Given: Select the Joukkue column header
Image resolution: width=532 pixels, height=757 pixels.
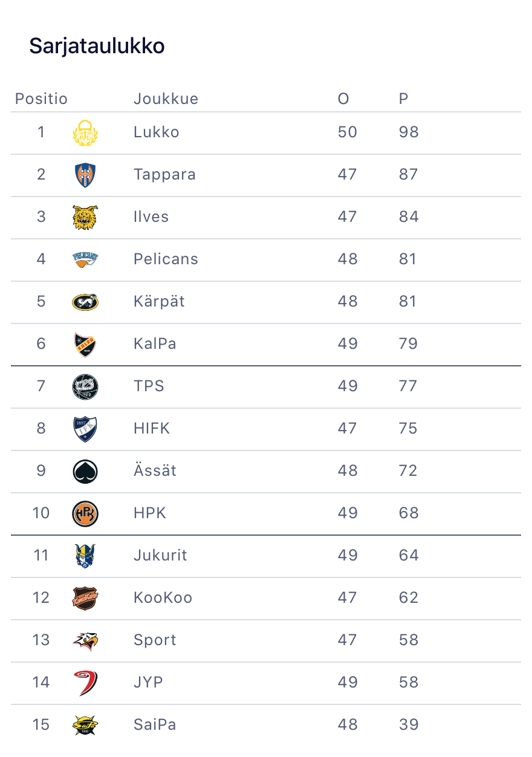Looking at the screenshot, I should point(166,99).
